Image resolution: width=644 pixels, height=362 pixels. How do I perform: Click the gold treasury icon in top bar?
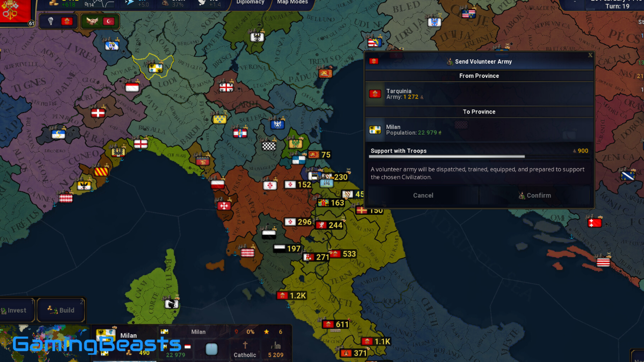tap(54, 3)
